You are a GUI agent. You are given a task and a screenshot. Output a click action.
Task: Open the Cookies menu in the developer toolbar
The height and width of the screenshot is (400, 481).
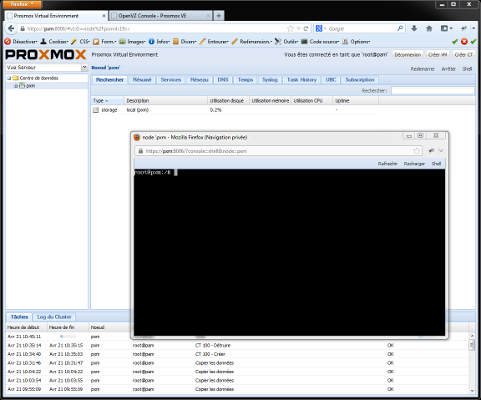[x=54, y=42]
